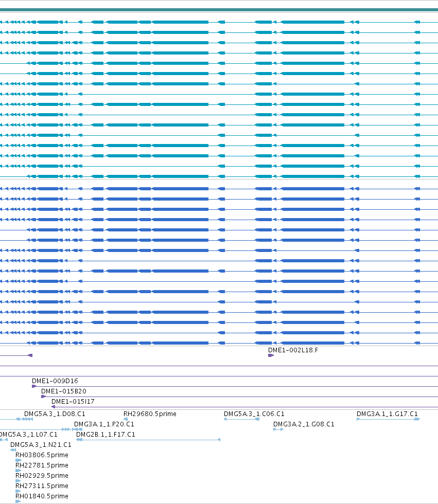Viewport: 438px width, 504px height.
Task: Select the DMG5A3_1.C06.C1 label
Action: click(254, 413)
